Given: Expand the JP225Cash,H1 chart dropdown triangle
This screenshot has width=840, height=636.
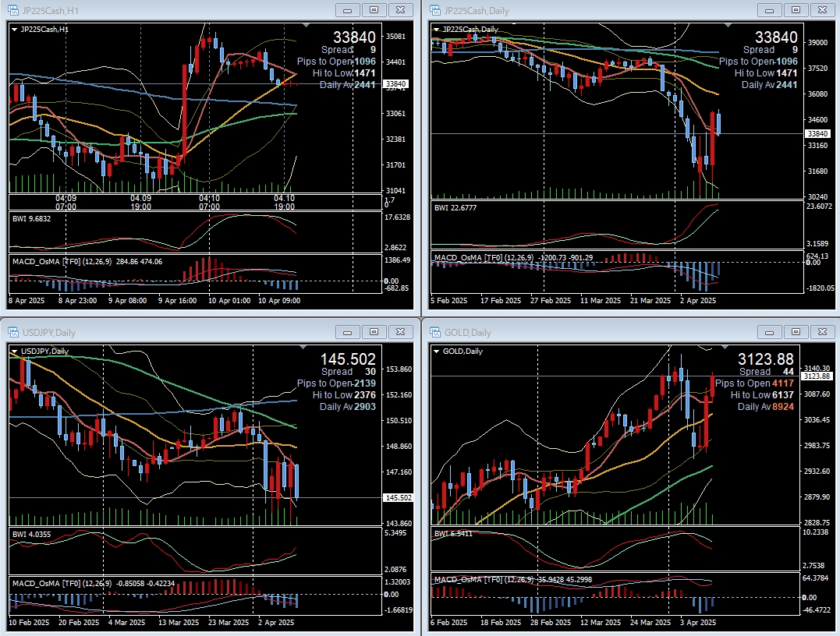Looking at the screenshot, I should [x=14, y=30].
